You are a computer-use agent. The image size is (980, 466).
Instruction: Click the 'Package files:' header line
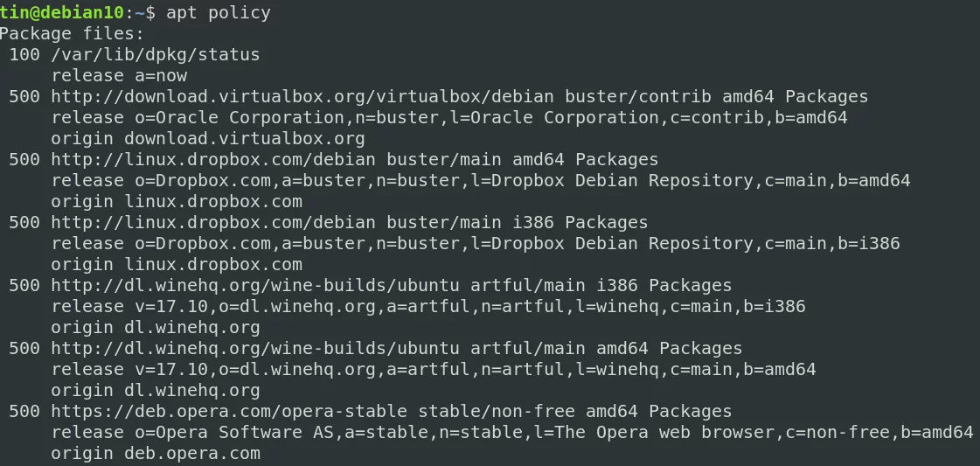click(72, 34)
